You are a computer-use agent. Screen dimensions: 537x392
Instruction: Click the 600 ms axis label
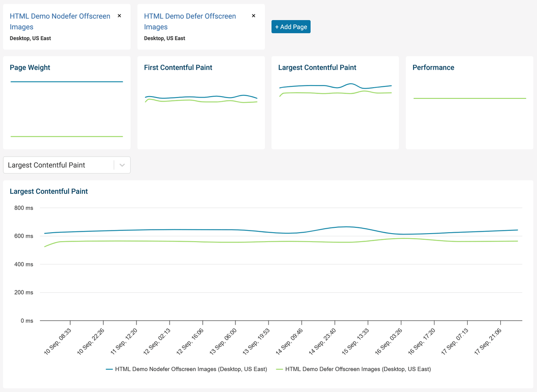24,236
